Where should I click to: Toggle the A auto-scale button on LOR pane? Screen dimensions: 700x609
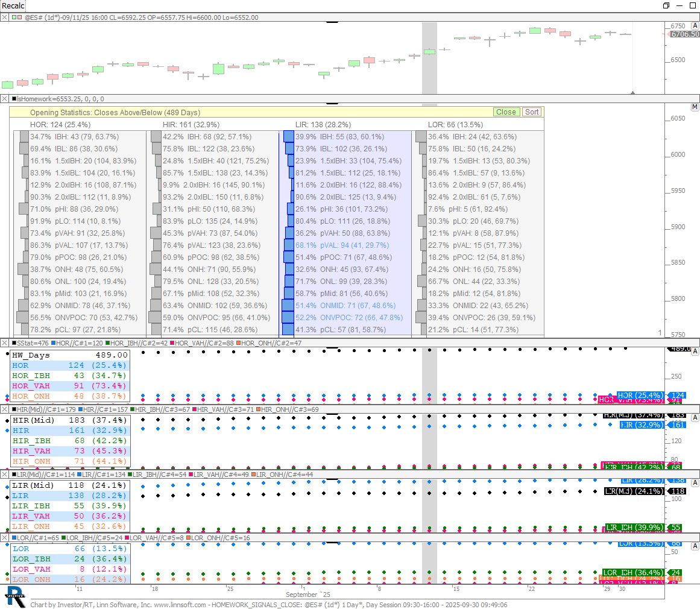coord(695,546)
